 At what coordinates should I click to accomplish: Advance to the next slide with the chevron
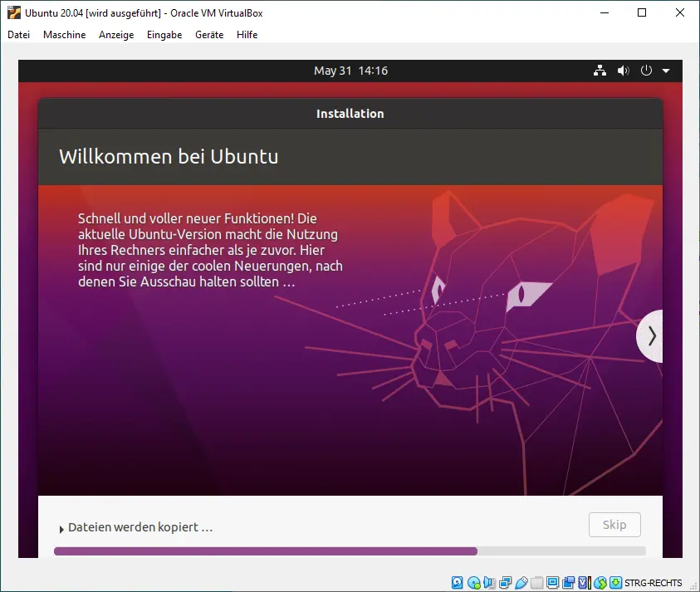(652, 336)
